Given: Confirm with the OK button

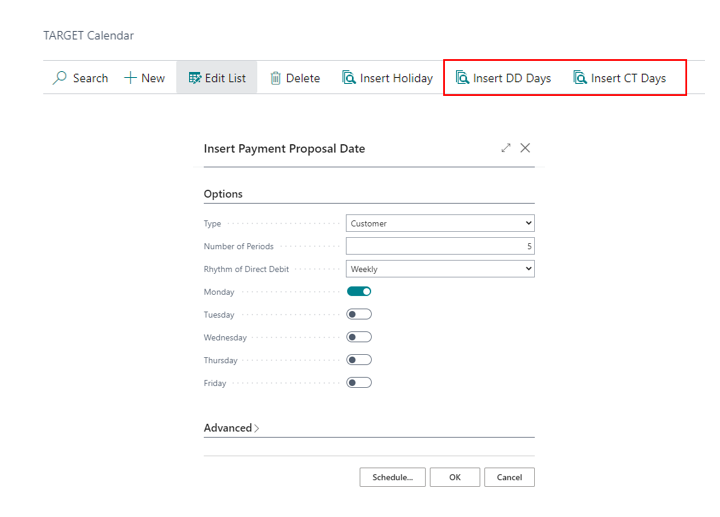Looking at the screenshot, I should point(455,478).
